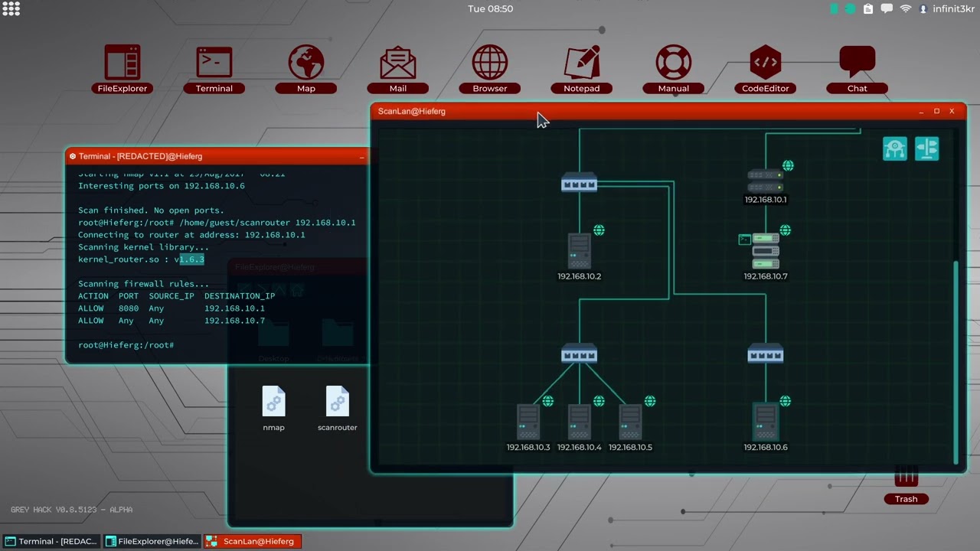Click the globe icon beside node 192.168.10.2
Image resolution: width=980 pixels, height=551 pixels.
599,230
